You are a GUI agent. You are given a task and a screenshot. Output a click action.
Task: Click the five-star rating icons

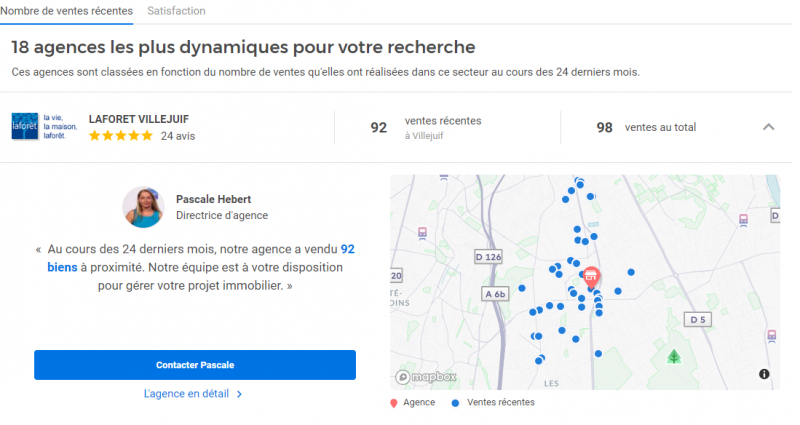(x=121, y=136)
